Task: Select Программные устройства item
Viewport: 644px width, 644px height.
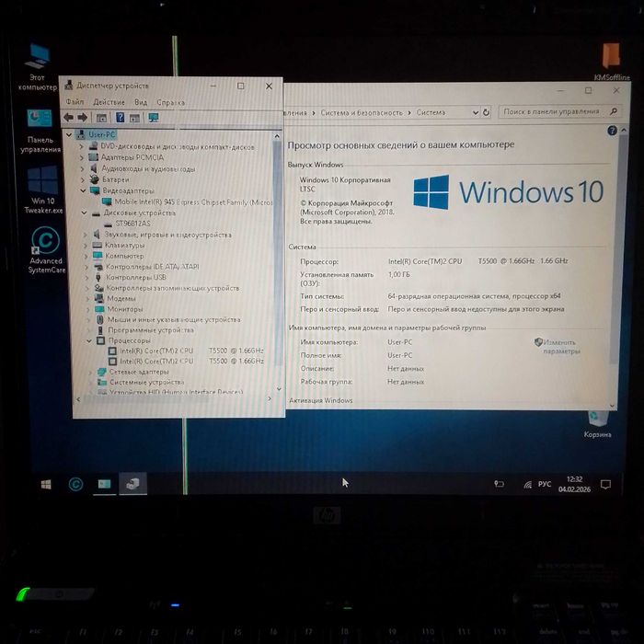Action: coord(145,329)
